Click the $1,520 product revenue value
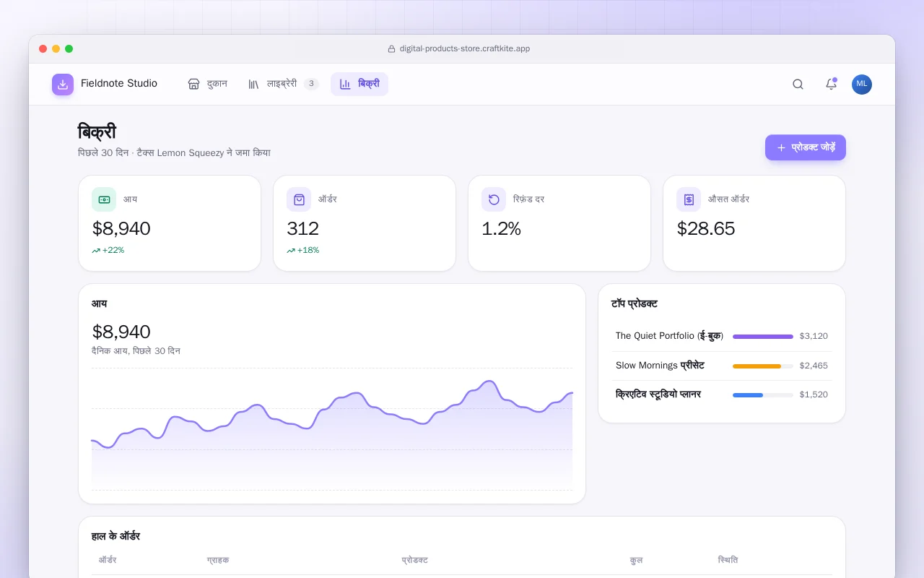 (814, 394)
